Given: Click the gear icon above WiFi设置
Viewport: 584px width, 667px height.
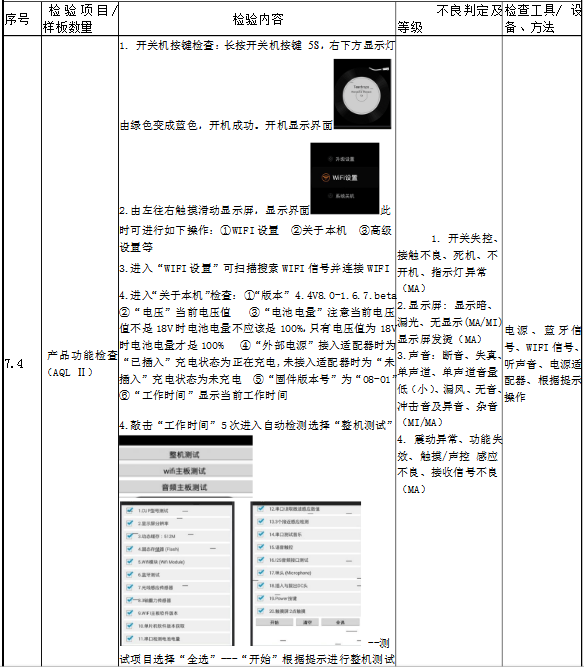Looking at the screenshot, I should [x=330, y=159].
